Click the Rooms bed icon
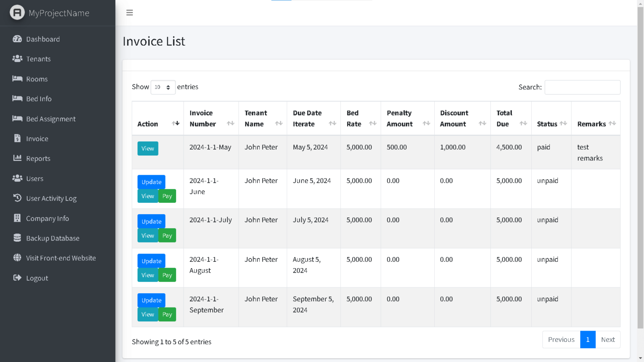Screen dimensions: 644x362 coord(17,79)
